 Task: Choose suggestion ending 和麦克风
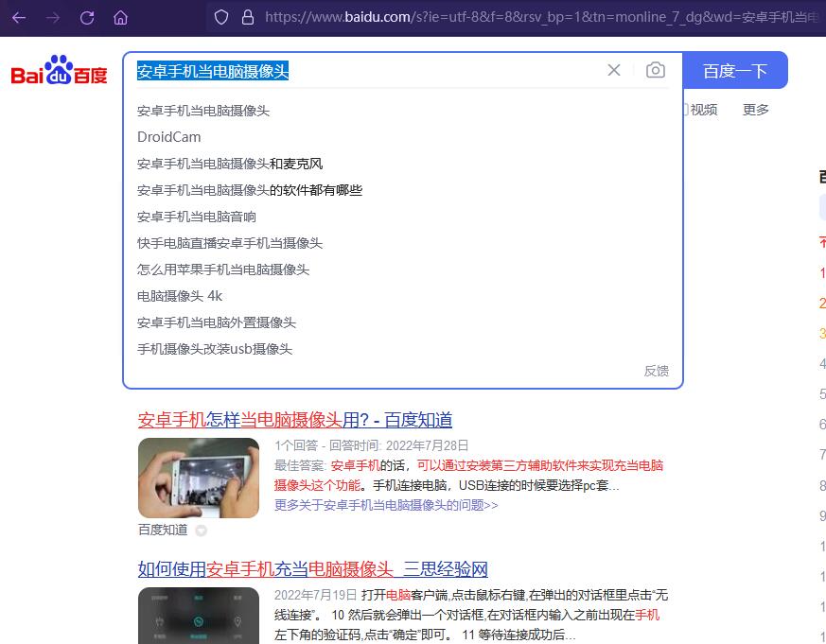coord(230,164)
